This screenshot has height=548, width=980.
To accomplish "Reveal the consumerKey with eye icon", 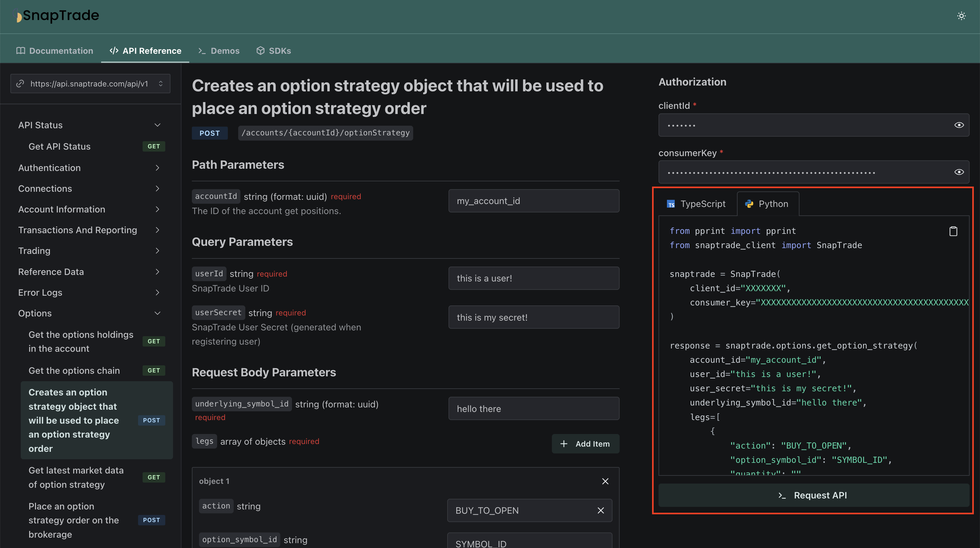I will click(959, 172).
